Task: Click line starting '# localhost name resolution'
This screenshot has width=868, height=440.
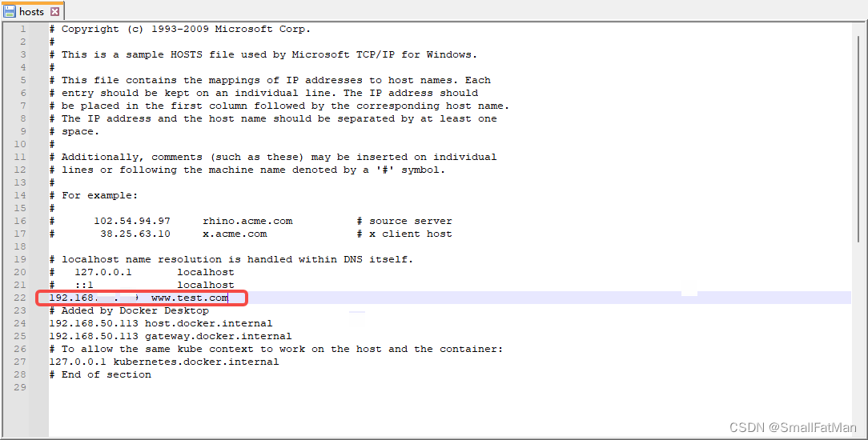Action: [x=231, y=259]
